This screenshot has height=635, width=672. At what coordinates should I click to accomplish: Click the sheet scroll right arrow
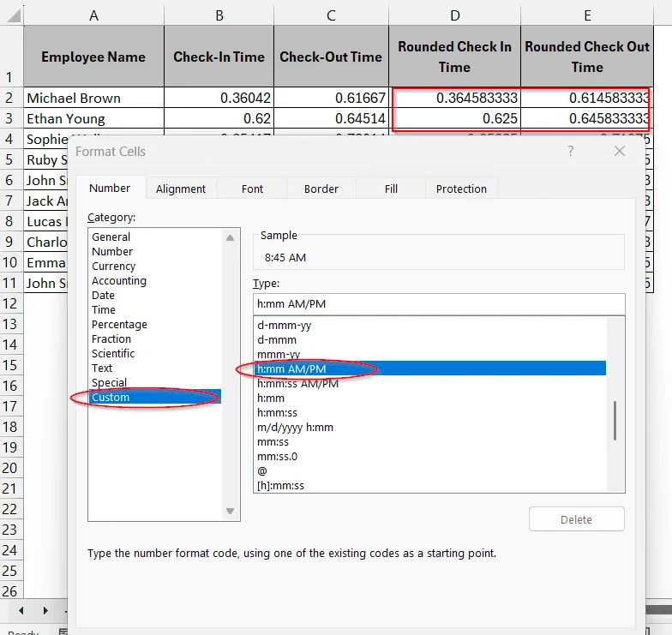click(45, 610)
